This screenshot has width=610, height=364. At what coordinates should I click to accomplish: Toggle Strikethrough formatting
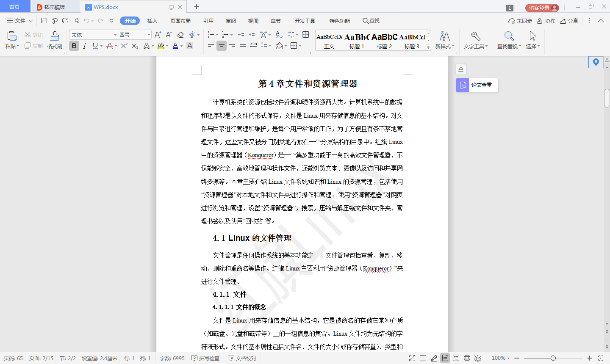click(110, 46)
